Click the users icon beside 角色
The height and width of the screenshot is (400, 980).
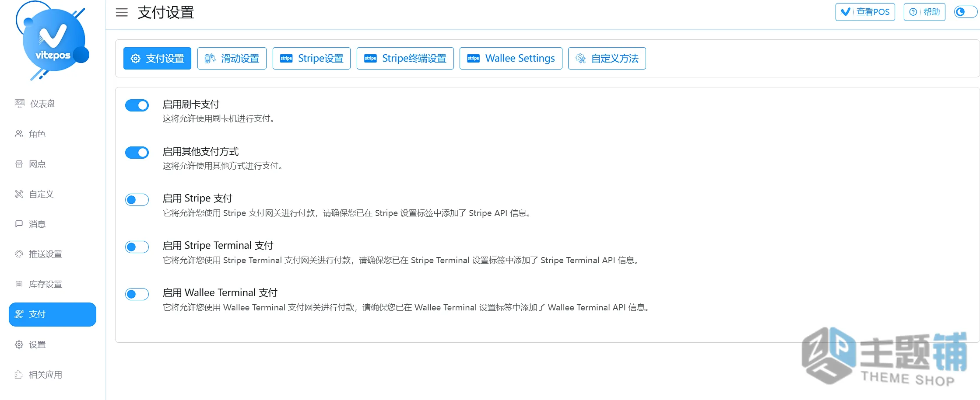(19, 134)
